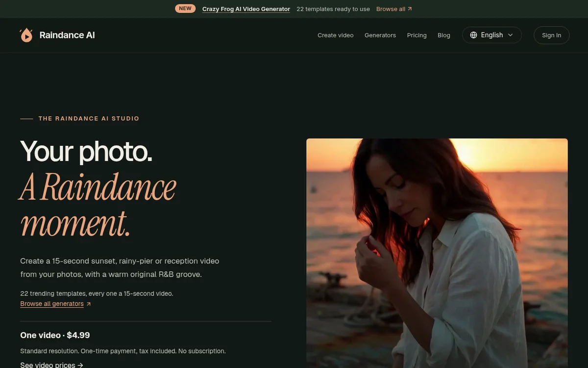588x368 pixels.
Task: Click the "A Raindance moment." italic heading
Action: point(98,205)
